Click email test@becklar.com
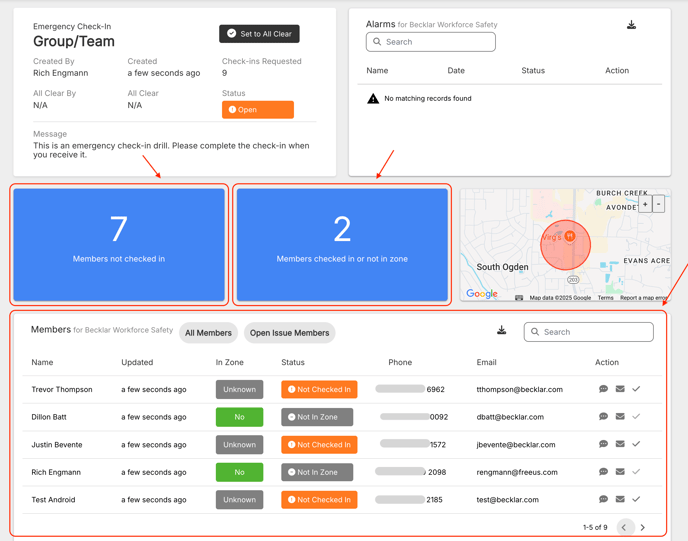This screenshot has width=688, height=541. tap(508, 500)
